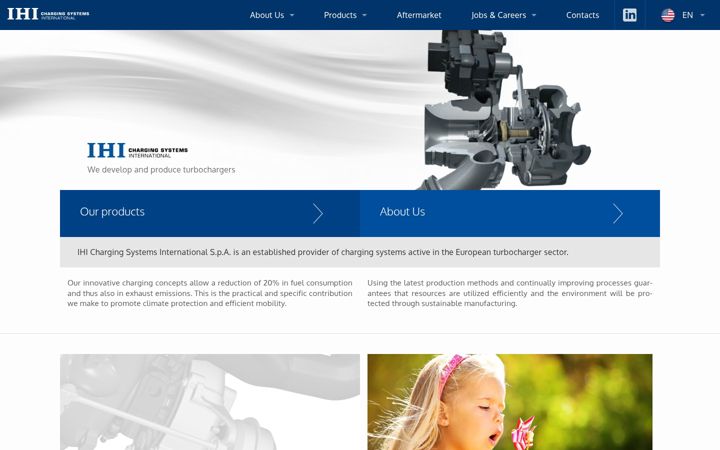Click the girl with pinwheel photo
720x450 pixels.
pyautogui.click(x=510, y=402)
